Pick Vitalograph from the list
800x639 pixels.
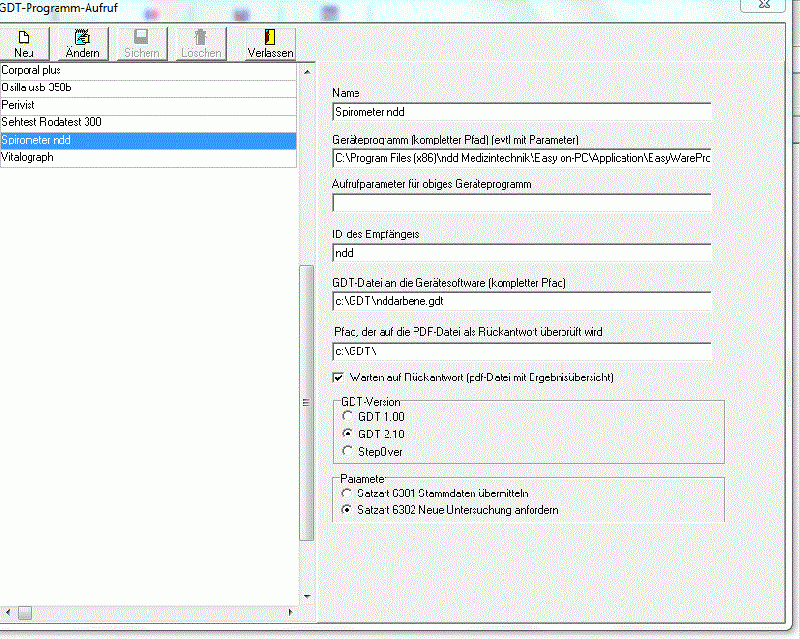pyautogui.click(x=148, y=157)
